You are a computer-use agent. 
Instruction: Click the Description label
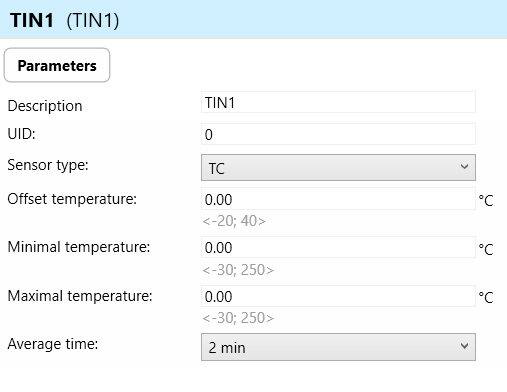click(45, 106)
